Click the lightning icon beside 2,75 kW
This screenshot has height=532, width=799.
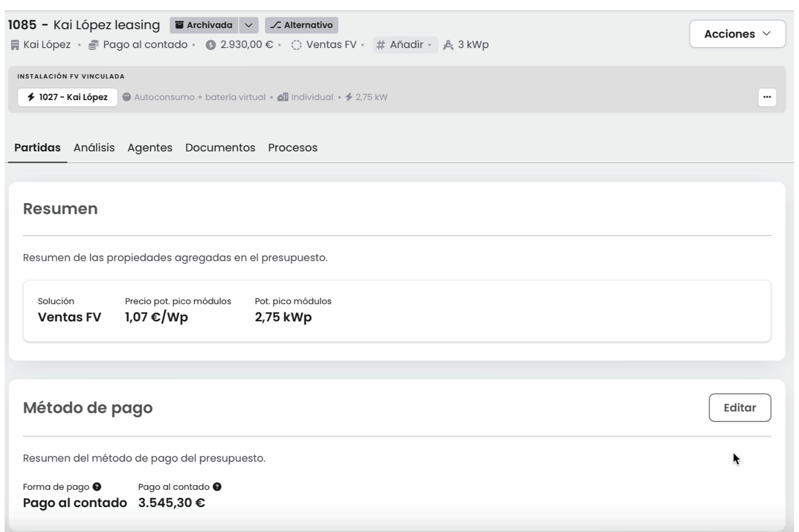click(x=349, y=97)
